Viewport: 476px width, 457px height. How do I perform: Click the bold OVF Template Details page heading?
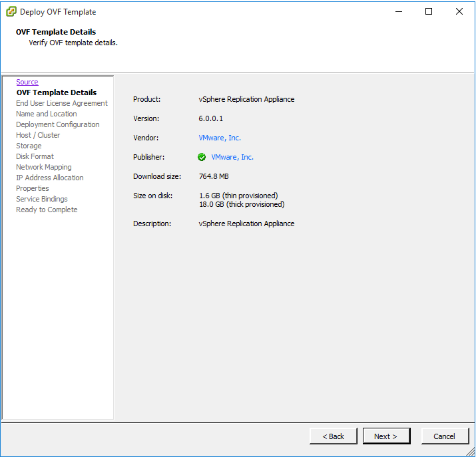[56, 32]
